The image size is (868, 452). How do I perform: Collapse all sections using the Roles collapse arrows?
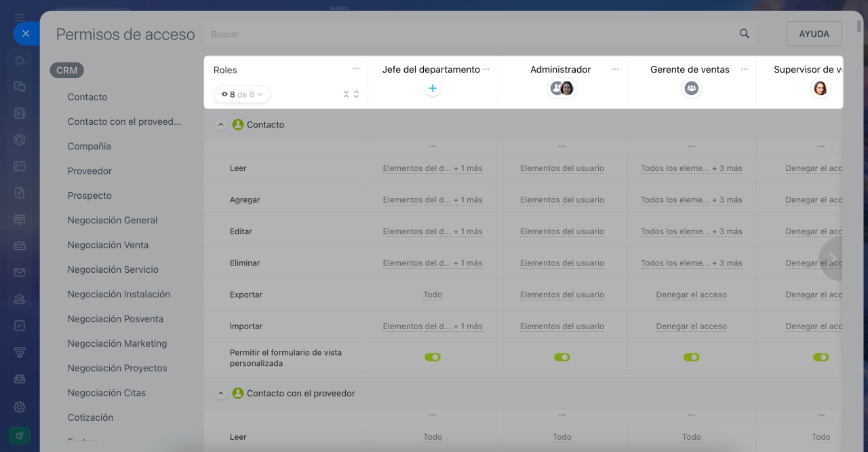point(346,94)
